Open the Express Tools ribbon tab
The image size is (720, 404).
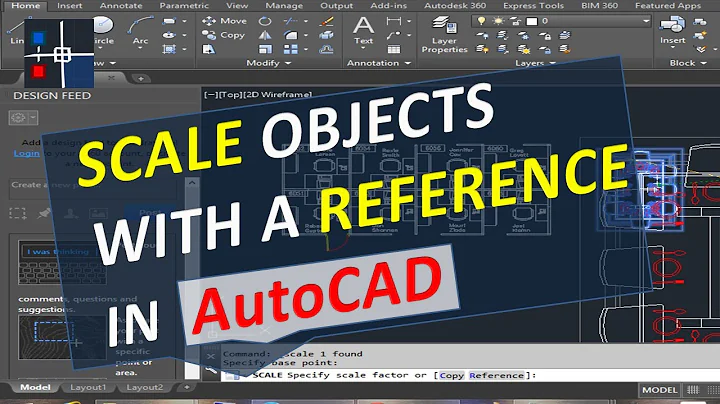click(533, 6)
